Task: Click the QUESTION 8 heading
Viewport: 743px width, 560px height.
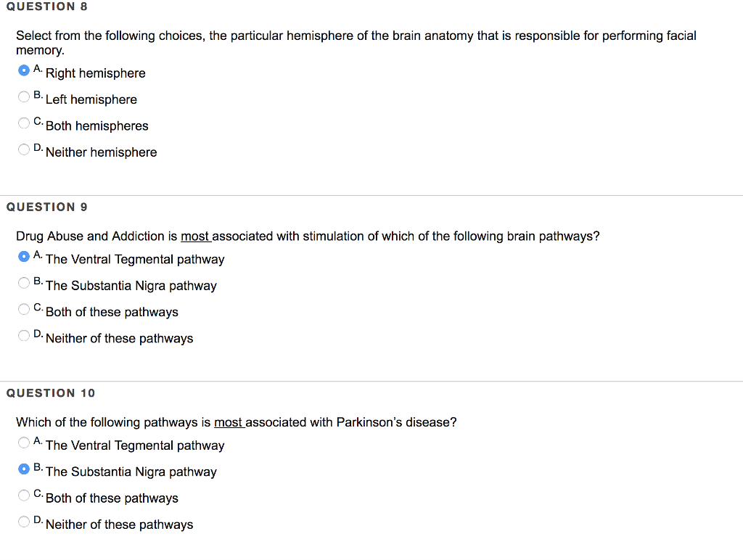Action: [x=46, y=7]
